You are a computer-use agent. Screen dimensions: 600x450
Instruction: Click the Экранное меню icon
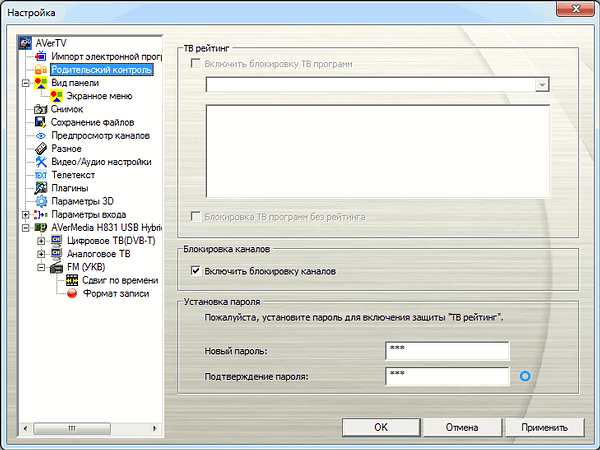56,96
